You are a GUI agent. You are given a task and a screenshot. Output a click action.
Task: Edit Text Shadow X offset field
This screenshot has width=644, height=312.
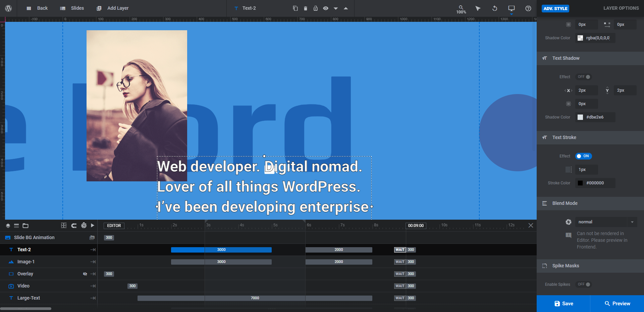586,90
